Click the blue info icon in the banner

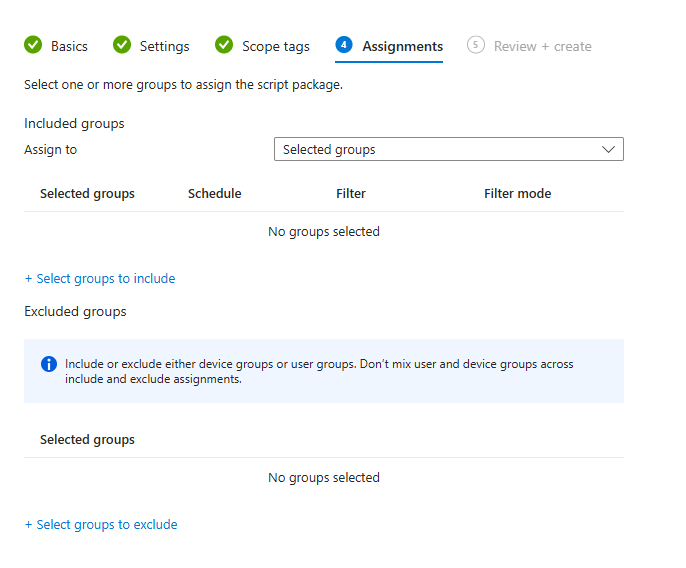[49, 364]
